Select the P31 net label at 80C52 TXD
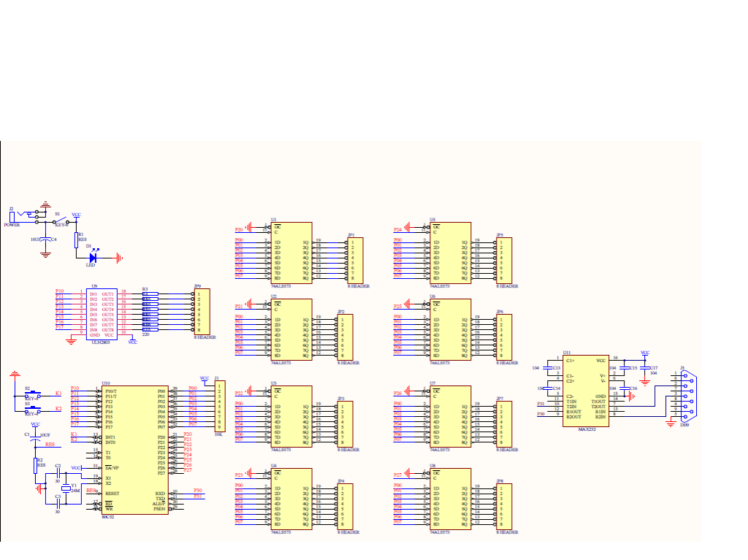748x560 pixels. point(198,496)
